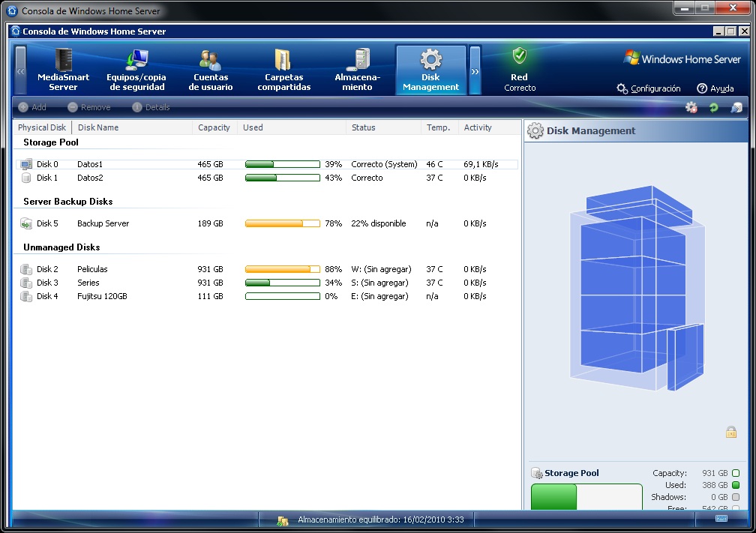Click the Equipos/copia de seguridad icon
Image resolution: width=756 pixels, height=533 pixels.
(136, 60)
